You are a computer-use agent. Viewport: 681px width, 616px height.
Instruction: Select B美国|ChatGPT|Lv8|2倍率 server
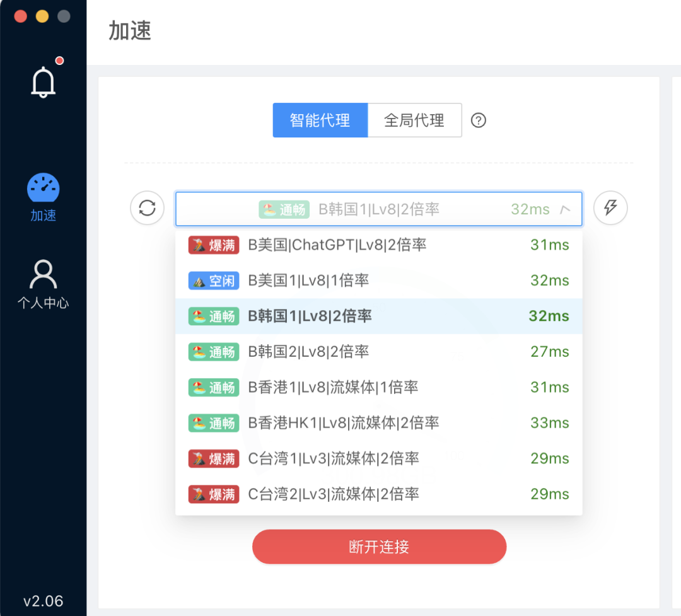pos(337,245)
